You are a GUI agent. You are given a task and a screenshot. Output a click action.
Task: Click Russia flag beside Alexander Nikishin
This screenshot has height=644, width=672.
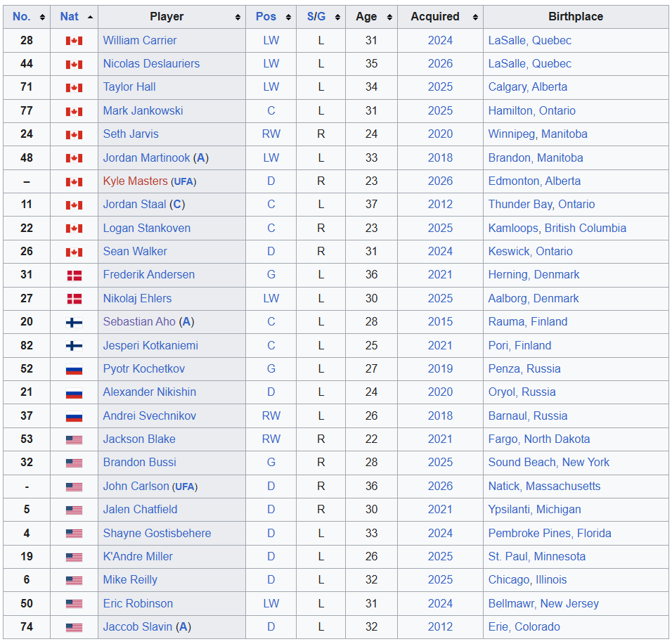coord(74,393)
